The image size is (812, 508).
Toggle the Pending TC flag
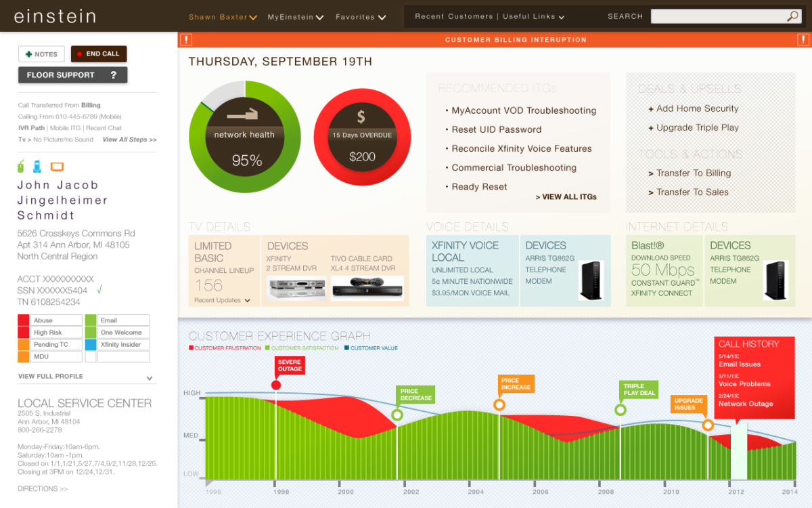(24, 345)
